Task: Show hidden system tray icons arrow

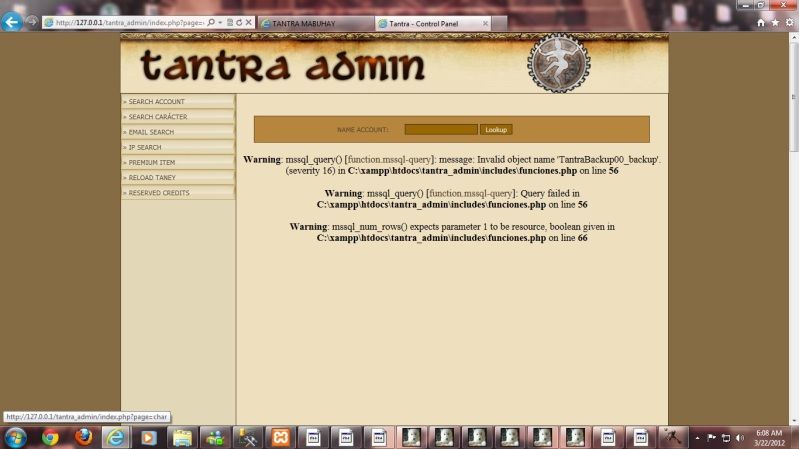Action: [x=697, y=438]
